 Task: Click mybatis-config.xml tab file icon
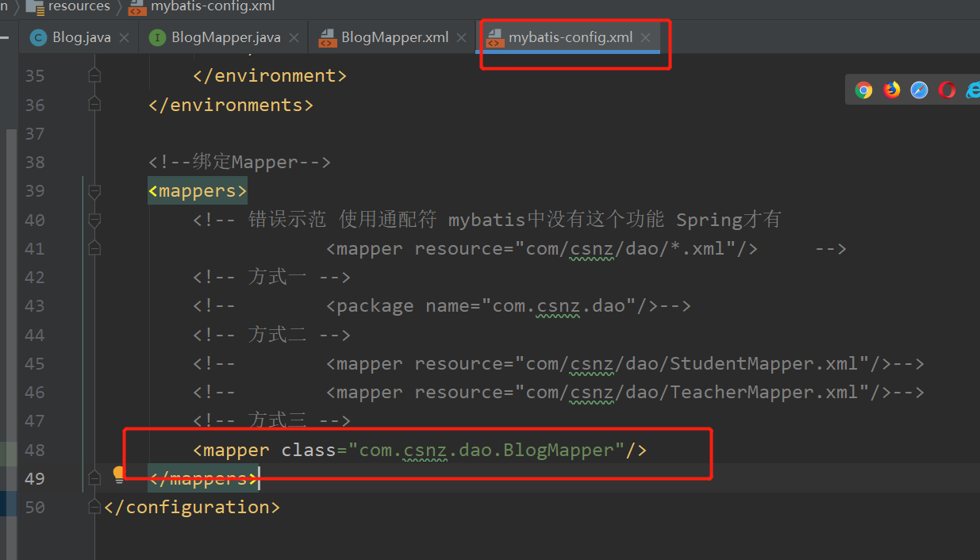(495, 38)
